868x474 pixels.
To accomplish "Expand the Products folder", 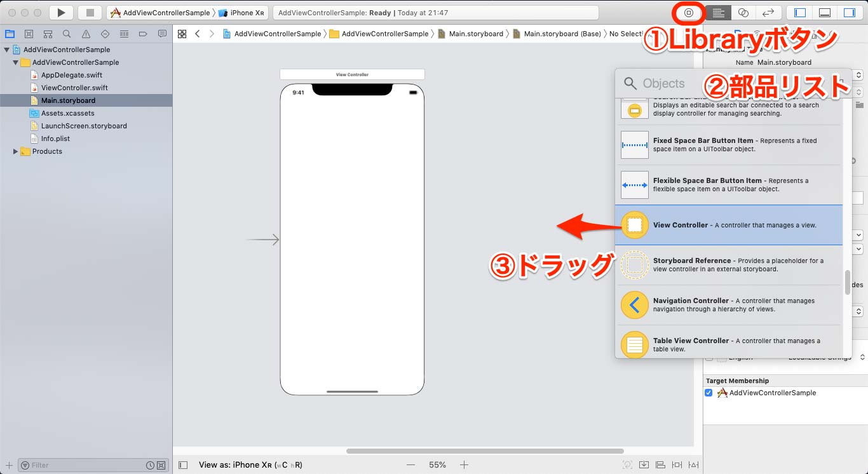I will pyautogui.click(x=15, y=151).
